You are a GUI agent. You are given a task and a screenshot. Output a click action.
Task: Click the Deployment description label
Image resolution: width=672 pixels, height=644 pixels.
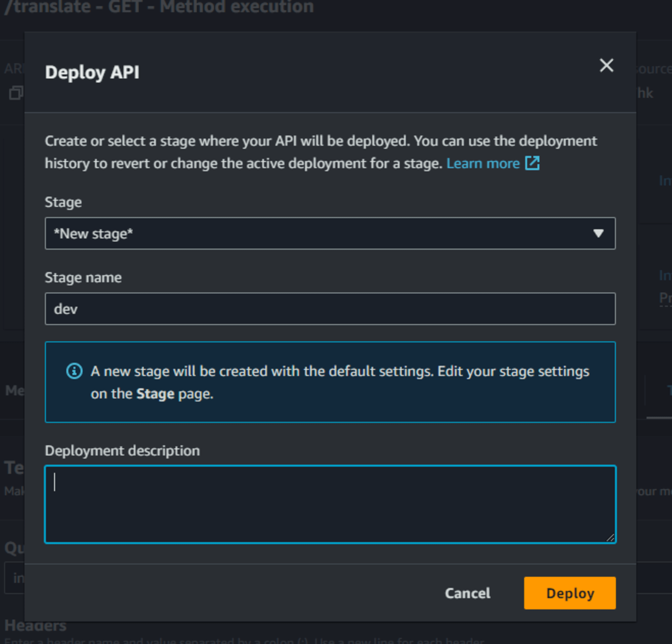(122, 451)
